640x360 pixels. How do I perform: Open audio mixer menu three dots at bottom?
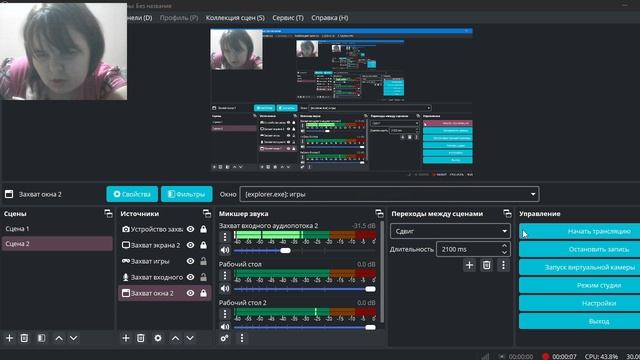pos(242,338)
